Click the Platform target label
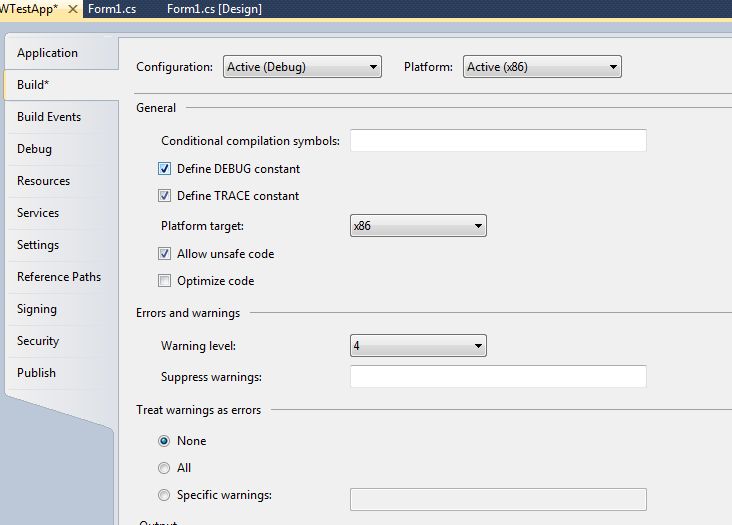 (x=202, y=226)
